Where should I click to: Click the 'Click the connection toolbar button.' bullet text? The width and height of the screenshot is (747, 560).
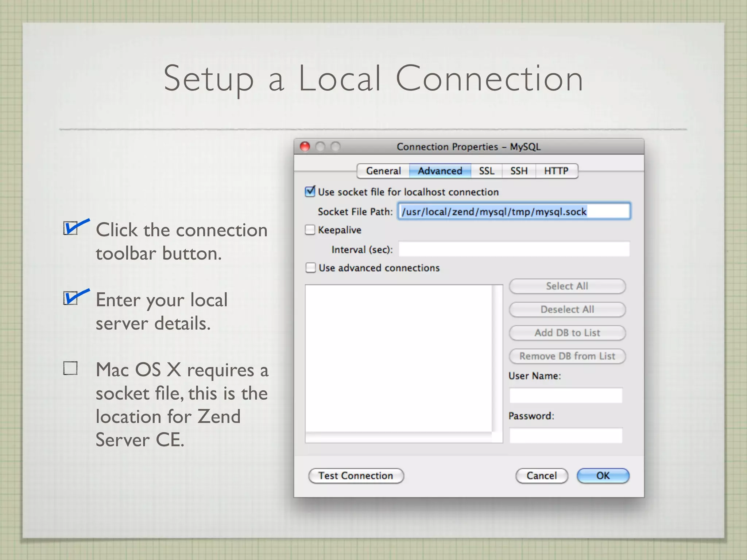coord(182,241)
